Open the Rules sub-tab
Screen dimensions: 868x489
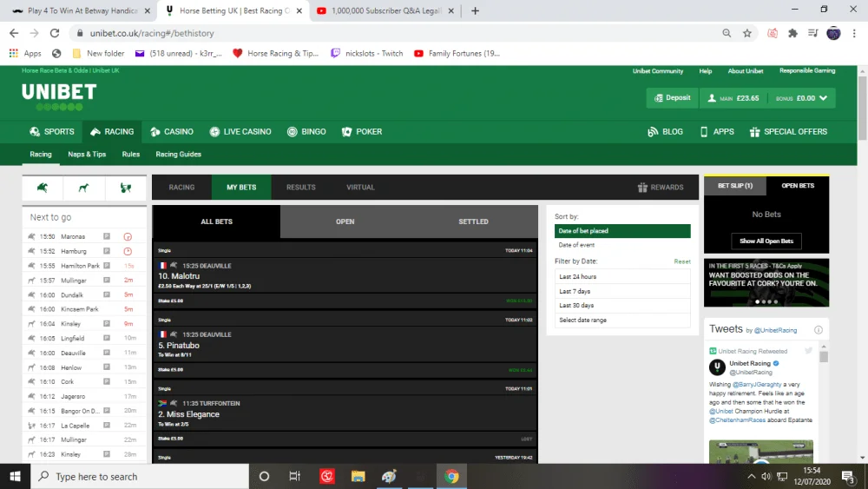pyautogui.click(x=131, y=155)
